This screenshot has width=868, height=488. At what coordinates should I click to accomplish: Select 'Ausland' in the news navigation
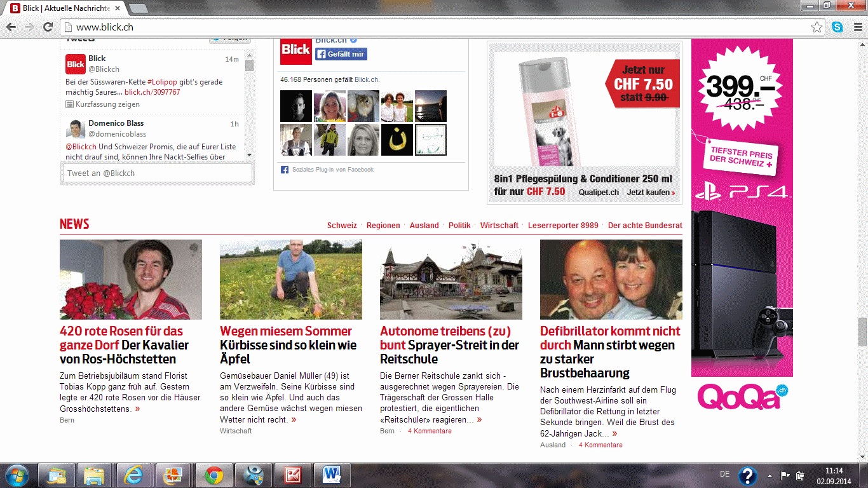(424, 226)
